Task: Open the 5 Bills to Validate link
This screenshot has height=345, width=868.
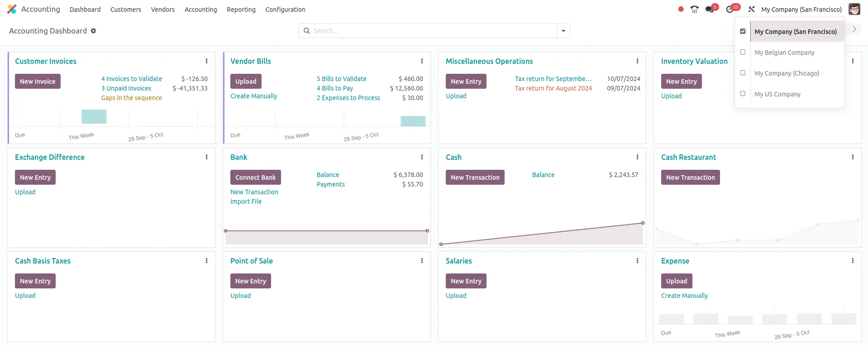Action: (342, 79)
